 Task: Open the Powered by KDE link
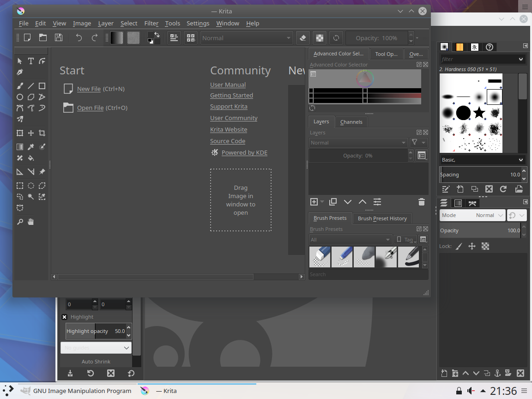tap(244, 153)
